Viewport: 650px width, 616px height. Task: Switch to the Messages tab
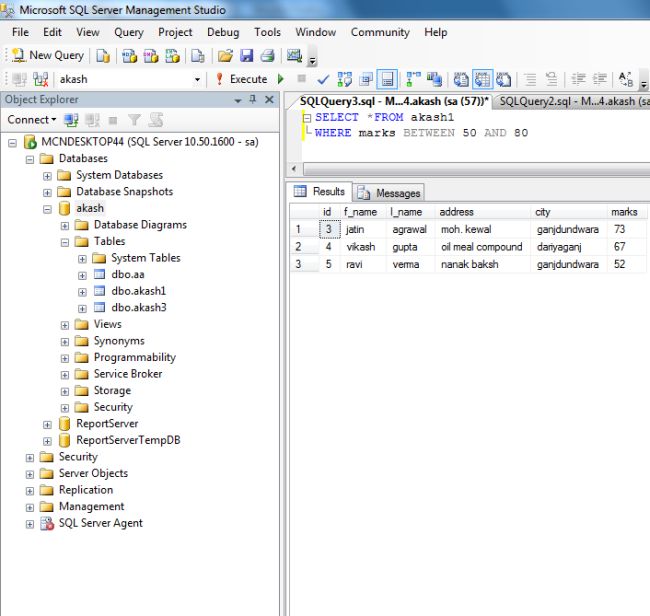point(389,193)
